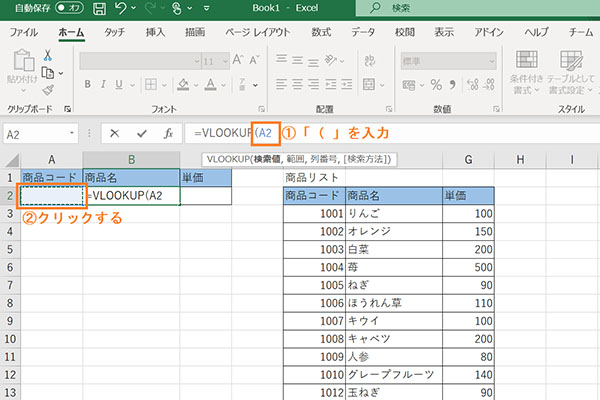This screenshot has height=400, width=600.
Task: Click the Wrap Text icon
Action: 370,60
